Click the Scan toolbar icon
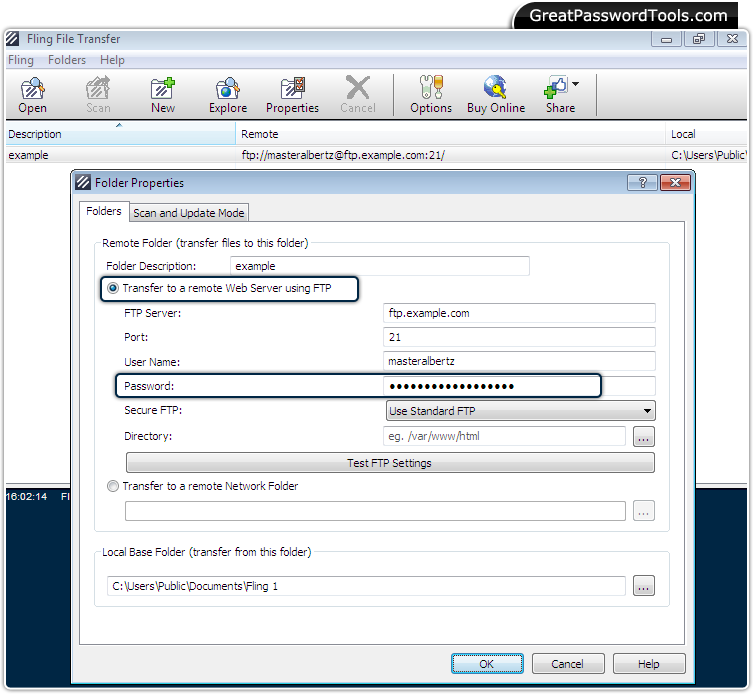Screen dimensions: 753x694 pos(98,95)
